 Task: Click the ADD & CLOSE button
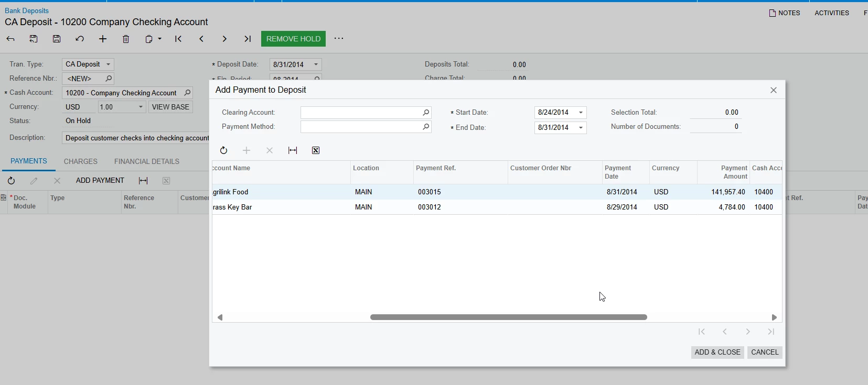717,353
